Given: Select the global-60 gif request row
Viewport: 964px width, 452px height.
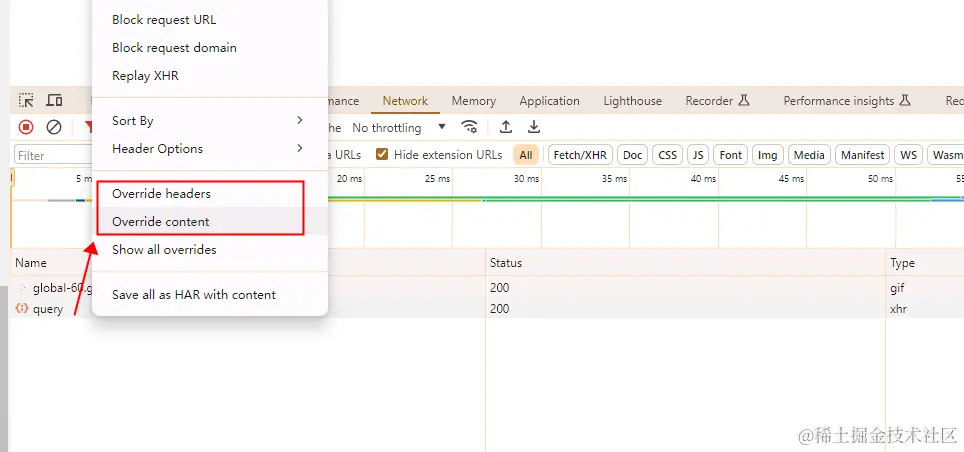Looking at the screenshot, I should (487, 287).
